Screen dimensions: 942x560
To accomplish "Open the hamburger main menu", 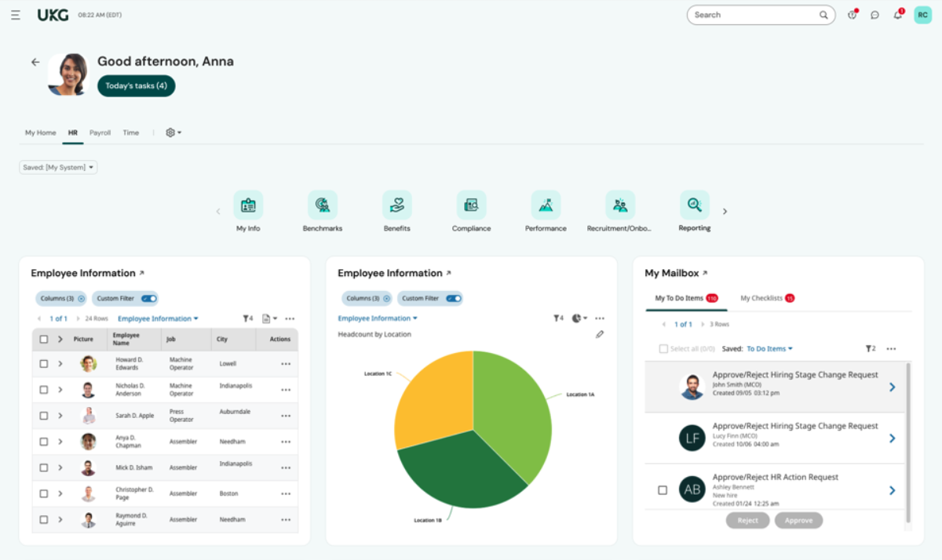I will coord(16,15).
